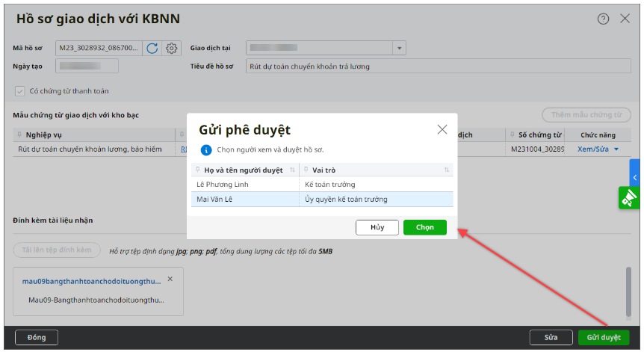Remove attached file mau09bangthanhtoan
The width and height of the screenshot is (644, 352).
pyautogui.click(x=170, y=279)
